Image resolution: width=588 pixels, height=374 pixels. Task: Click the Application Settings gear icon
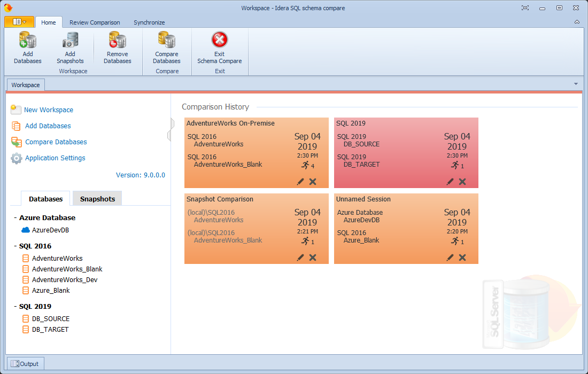point(16,158)
